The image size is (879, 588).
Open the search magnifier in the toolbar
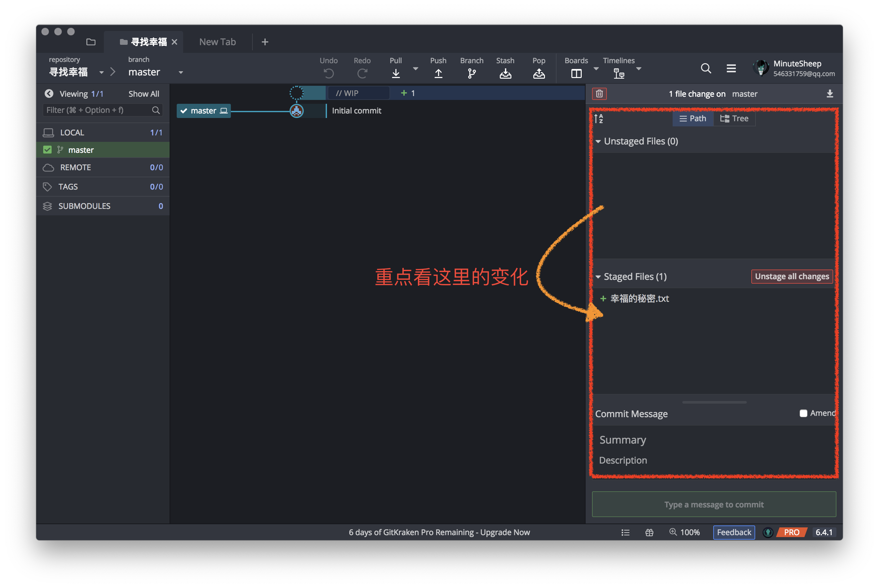pos(706,68)
